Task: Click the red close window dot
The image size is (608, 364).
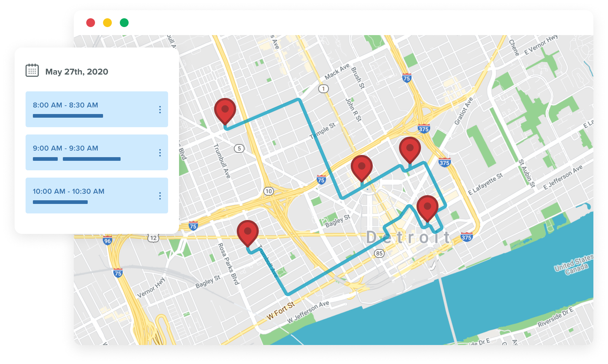Action: click(x=91, y=23)
